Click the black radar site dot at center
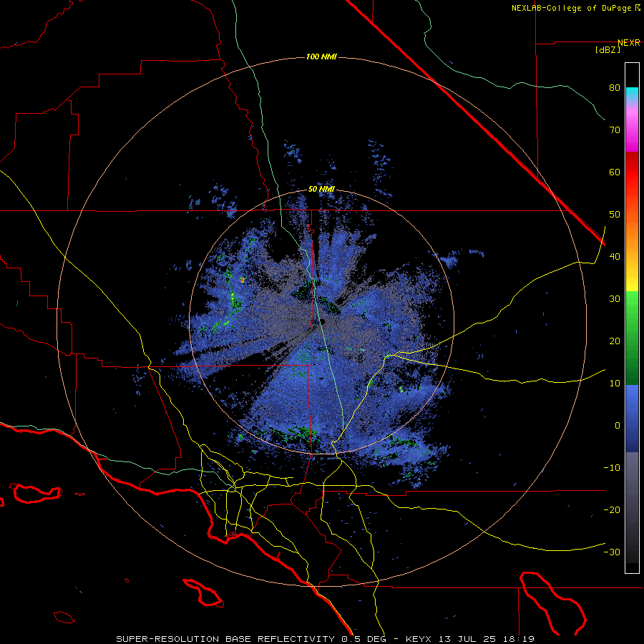The image size is (644, 644). [321, 322]
